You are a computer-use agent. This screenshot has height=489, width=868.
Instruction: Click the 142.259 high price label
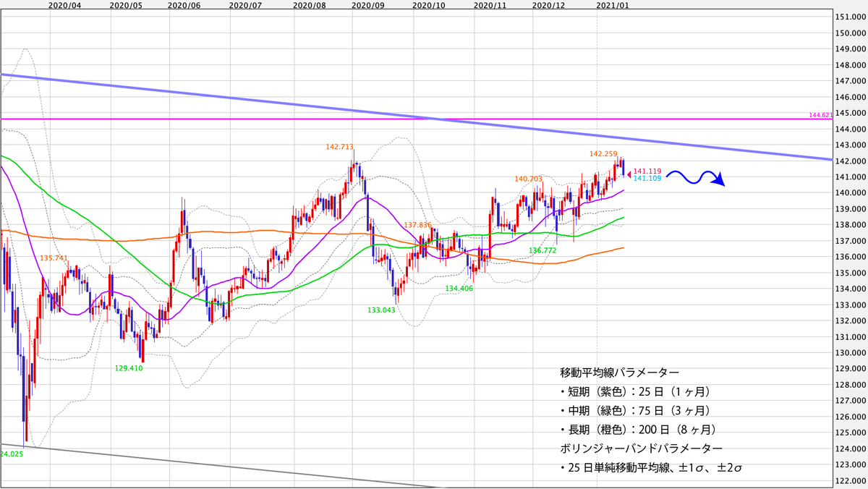tap(603, 153)
